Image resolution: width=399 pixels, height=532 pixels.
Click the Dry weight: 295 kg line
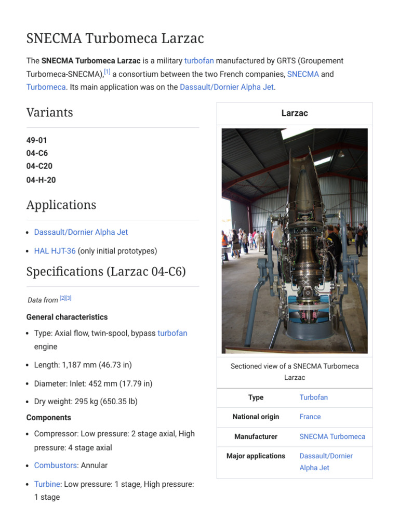(x=86, y=402)
